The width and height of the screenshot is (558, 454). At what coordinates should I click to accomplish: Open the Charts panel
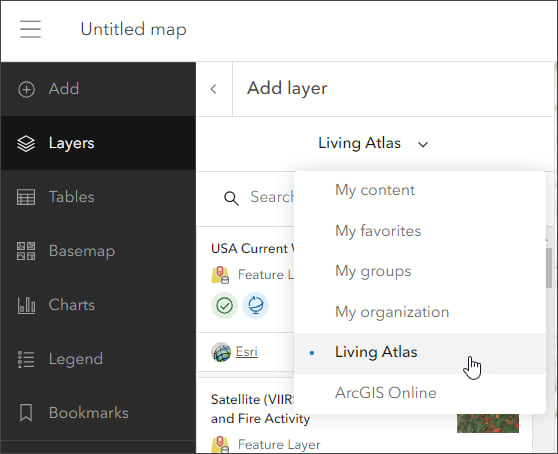[98, 305]
